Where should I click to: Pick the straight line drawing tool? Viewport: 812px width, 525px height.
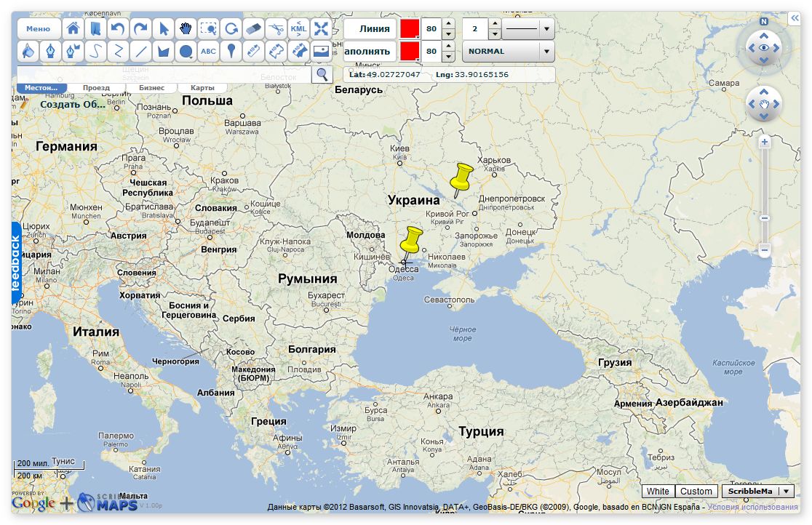click(x=140, y=51)
